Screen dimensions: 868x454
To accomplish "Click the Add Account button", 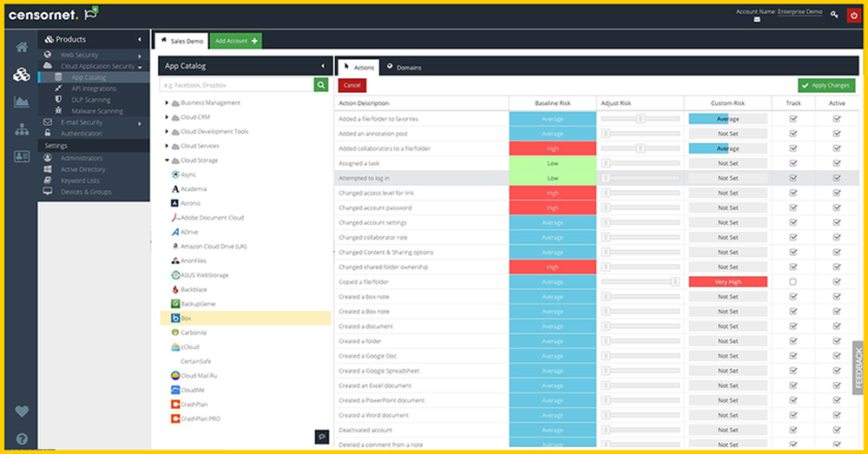I will [236, 41].
